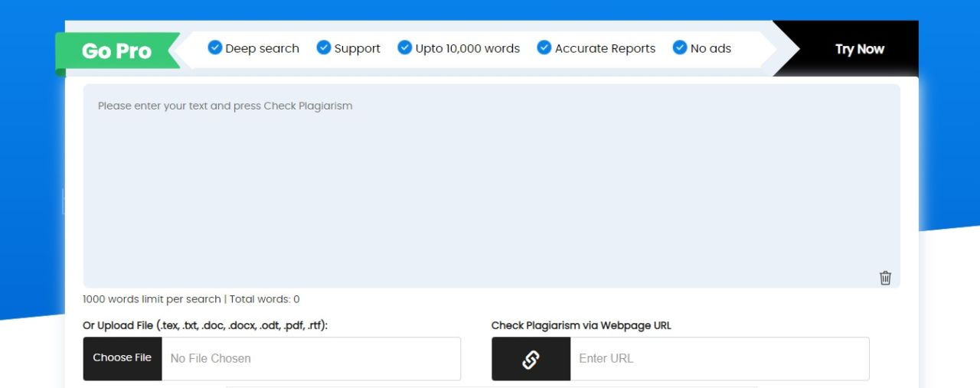Click the No ads feature text

[x=710, y=48]
